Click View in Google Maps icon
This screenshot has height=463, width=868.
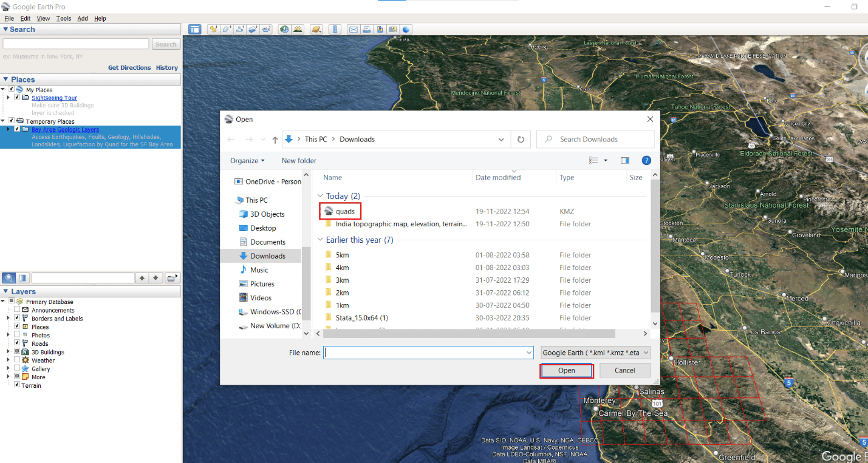[393, 29]
